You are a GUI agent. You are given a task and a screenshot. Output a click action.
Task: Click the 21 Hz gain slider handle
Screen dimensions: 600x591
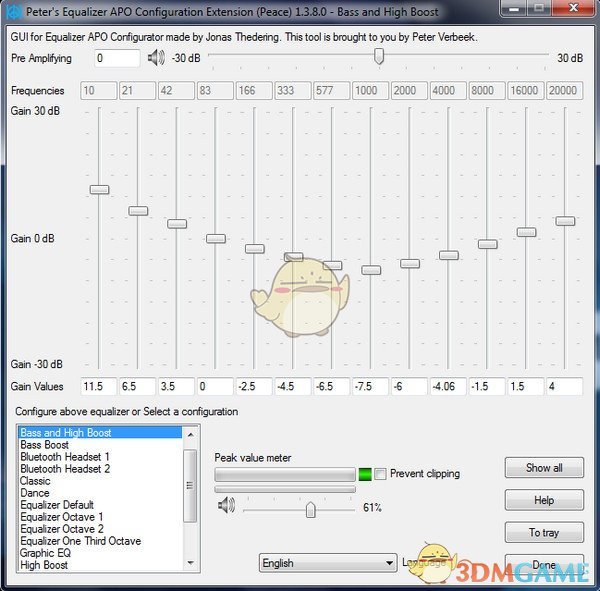click(138, 211)
